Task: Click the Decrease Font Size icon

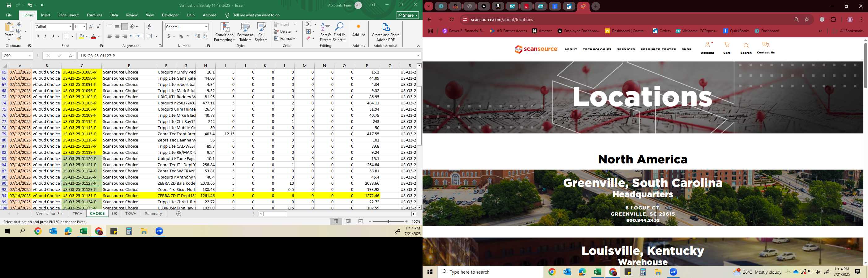Action: (x=98, y=27)
